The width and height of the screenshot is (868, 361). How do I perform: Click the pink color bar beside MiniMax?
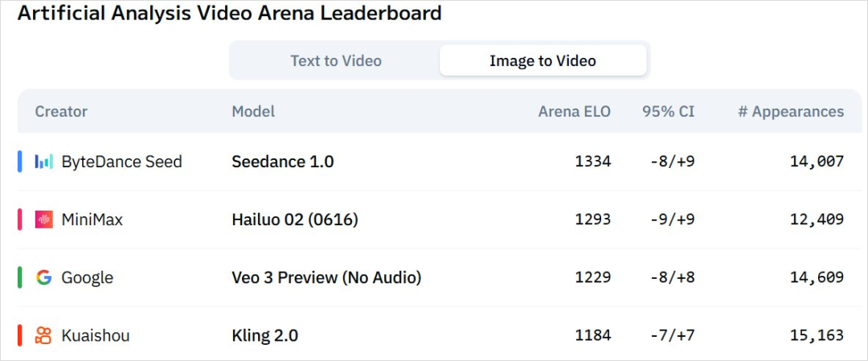click(x=20, y=219)
